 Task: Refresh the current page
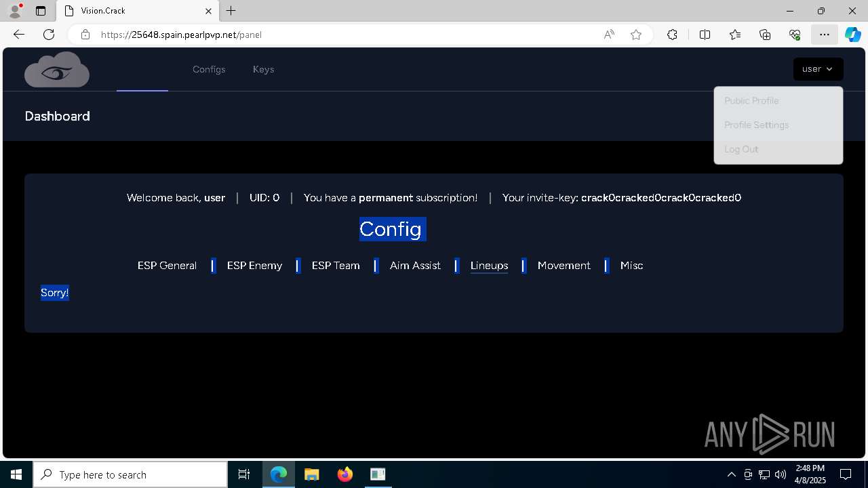(x=49, y=35)
